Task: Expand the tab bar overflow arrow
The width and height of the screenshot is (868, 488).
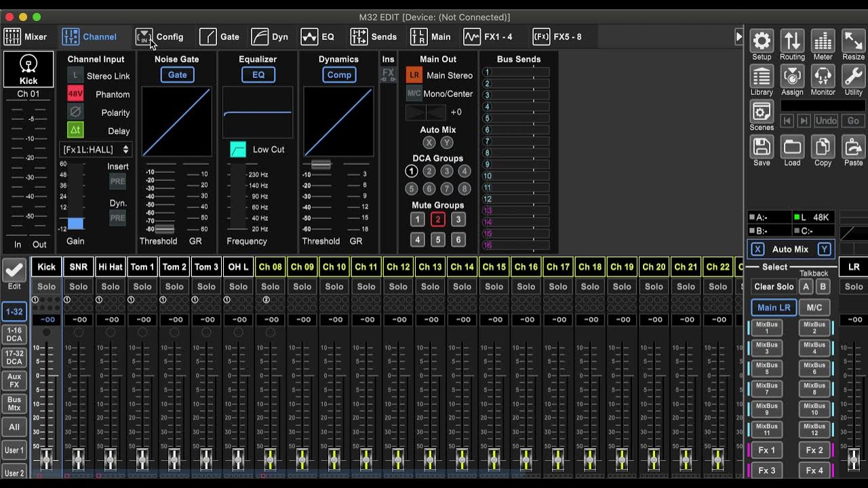Action: tap(739, 37)
